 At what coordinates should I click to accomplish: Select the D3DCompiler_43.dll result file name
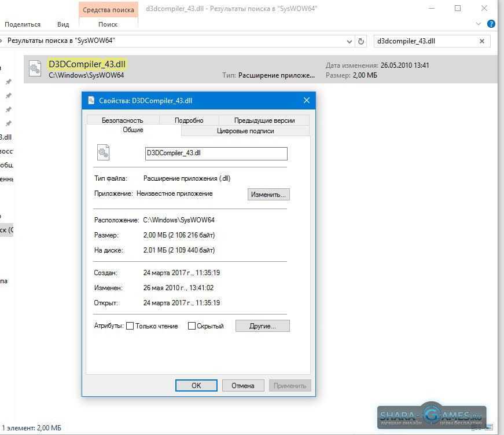click(87, 64)
